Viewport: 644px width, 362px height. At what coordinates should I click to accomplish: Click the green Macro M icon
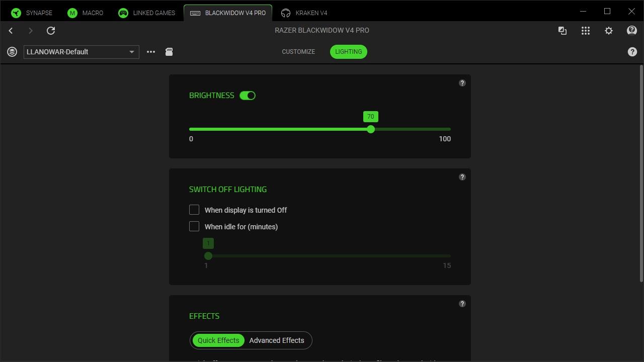coord(72,13)
